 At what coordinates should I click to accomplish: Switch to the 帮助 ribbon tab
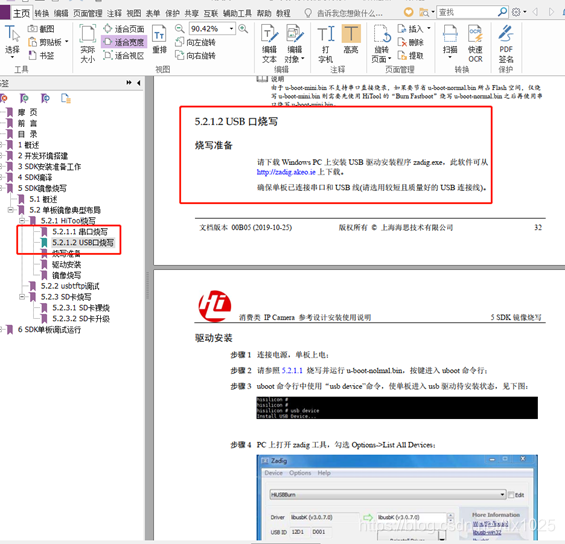click(264, 13)
